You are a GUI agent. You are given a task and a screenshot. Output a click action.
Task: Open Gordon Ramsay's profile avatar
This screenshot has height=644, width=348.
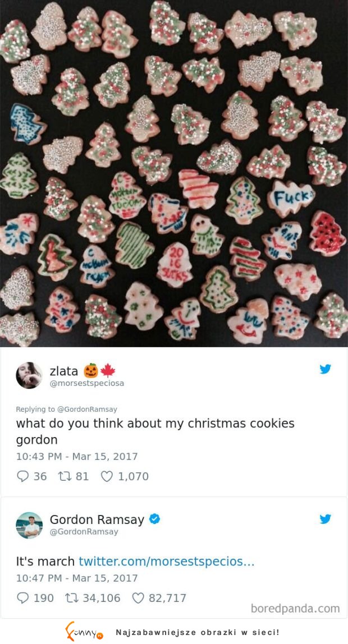[x=29, y=525]
